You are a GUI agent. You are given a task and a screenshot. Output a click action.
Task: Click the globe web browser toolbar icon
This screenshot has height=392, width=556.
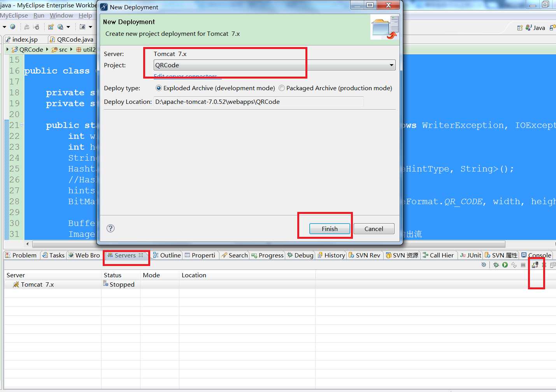pos(12,27)
